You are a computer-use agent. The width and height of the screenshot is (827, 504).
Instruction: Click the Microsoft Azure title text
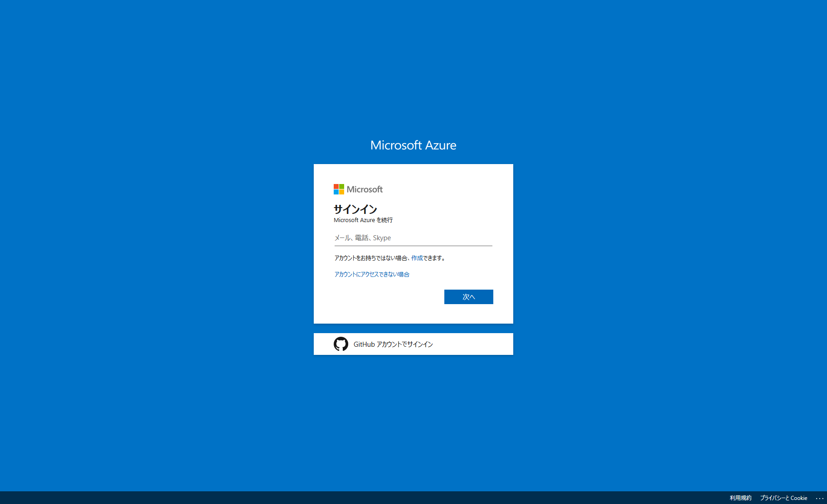tap(413, 145)
